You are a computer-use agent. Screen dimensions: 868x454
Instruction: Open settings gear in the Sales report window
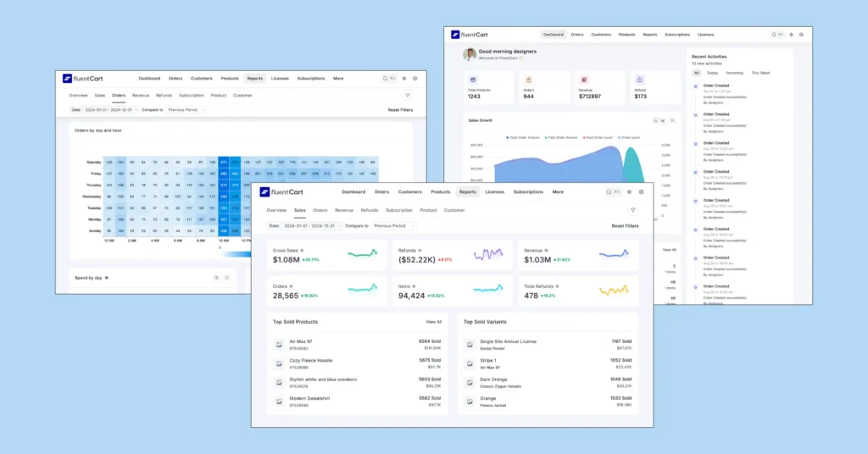(x=641, y=192)
